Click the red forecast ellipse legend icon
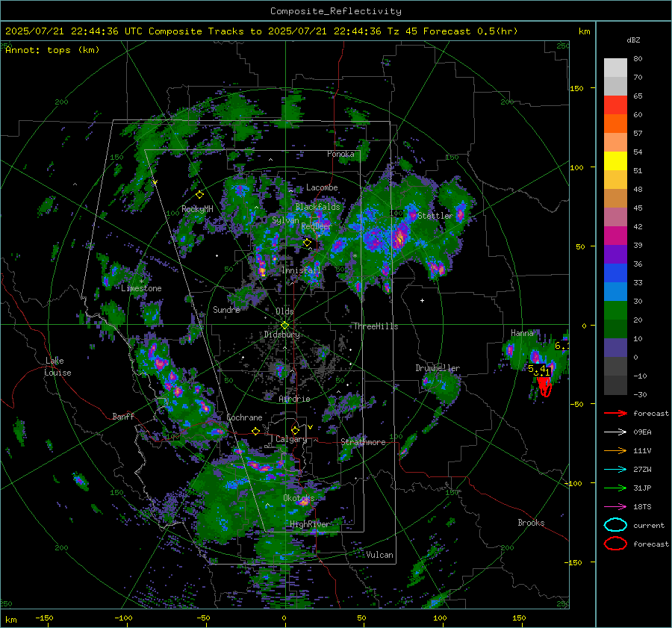This screenshot has width=672, height=628. pyautogui.click(x=615, y=544)
